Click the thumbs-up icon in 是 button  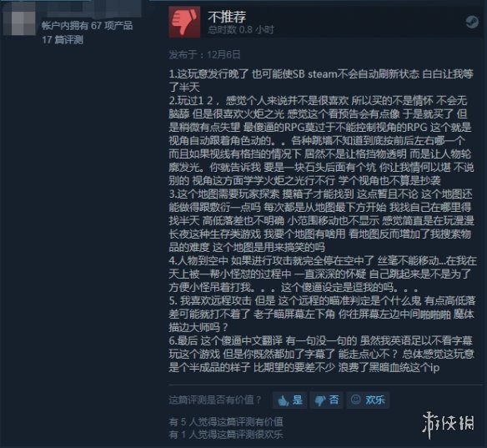[x=283, y=400]
